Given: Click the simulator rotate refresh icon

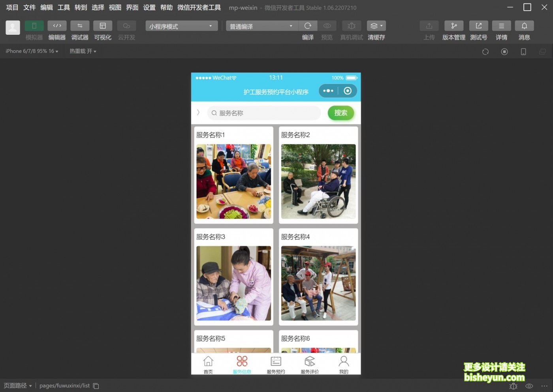Looking at the screenshot, I should [x=485, y=52].
